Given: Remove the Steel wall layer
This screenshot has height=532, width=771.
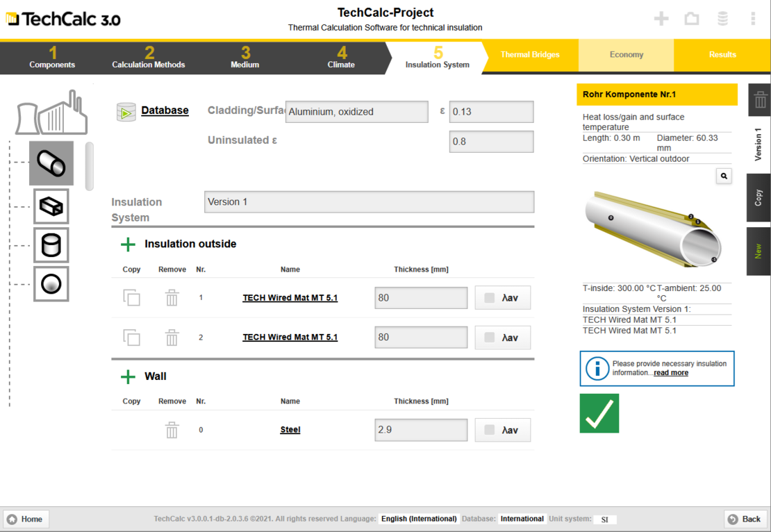Looking at the screenshot, I should (x=172, y=430).
